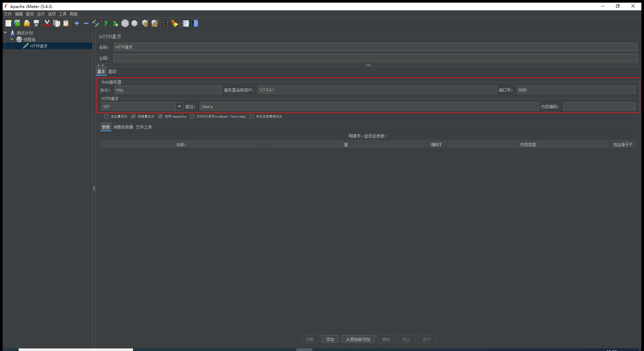Open the 编辑 menu
Viewport: 644px width, 351px height.
pyautogui.click(x=19, y=14)
